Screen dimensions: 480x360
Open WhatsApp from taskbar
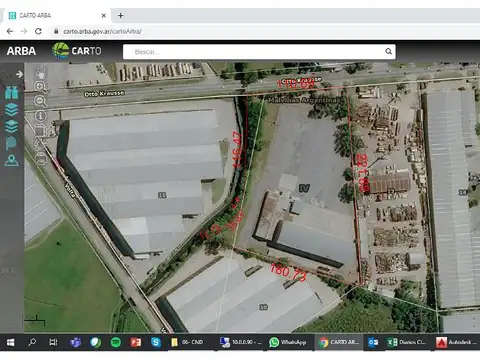[288, 342]
